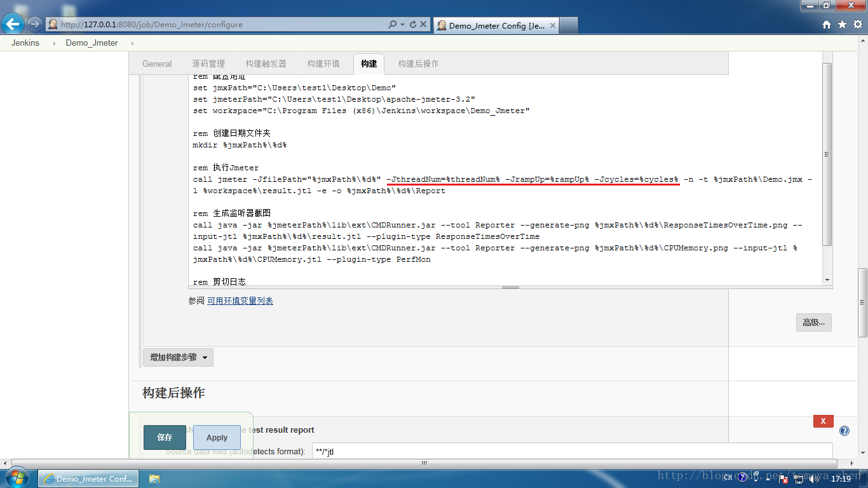Viewport: 868px width, 488px height.
Task: Switch to the 构建环境 tab
Action: (x=323, y=64)
